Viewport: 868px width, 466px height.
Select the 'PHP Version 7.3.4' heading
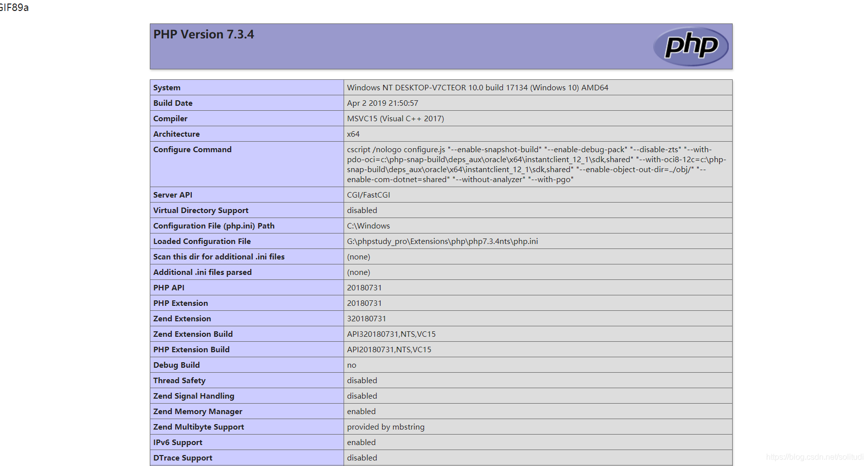click(x=204, y=34)
